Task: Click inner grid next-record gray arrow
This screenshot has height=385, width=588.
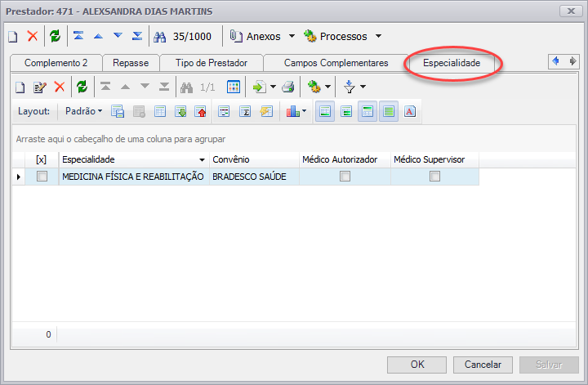Action: click(x=145, y=87)
